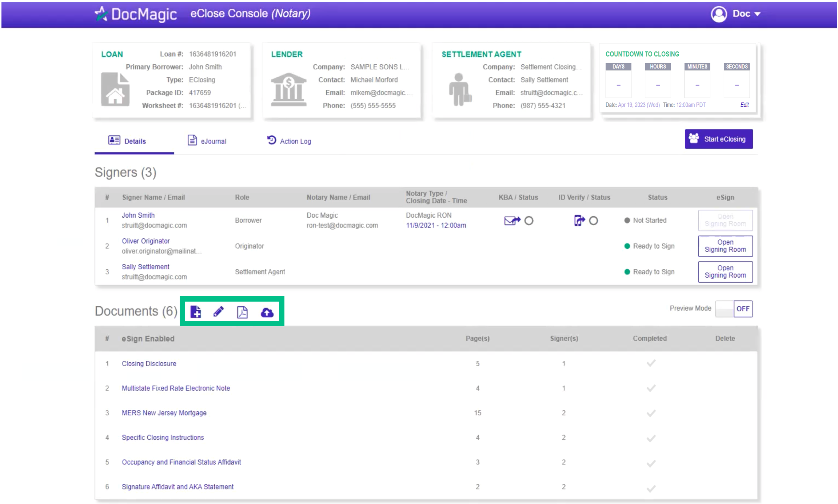
Task: Switch to the Action Log tab
Action: coord(290,141)
